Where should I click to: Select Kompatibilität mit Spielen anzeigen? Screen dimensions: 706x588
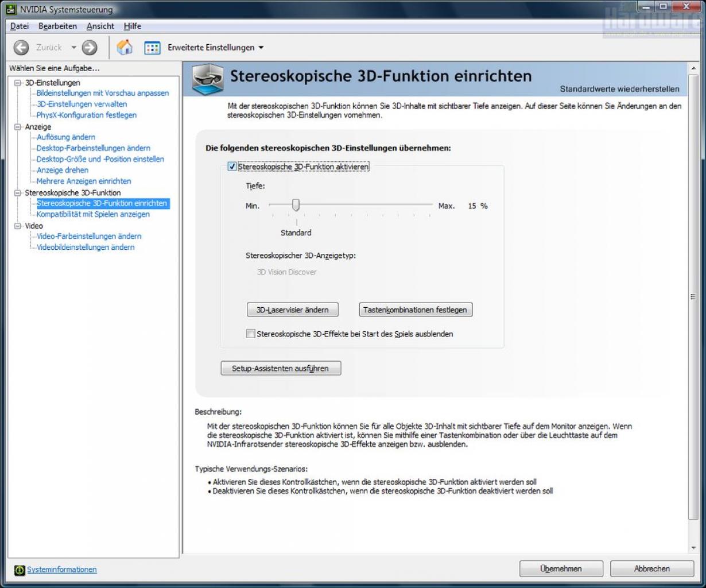point(93,214)
